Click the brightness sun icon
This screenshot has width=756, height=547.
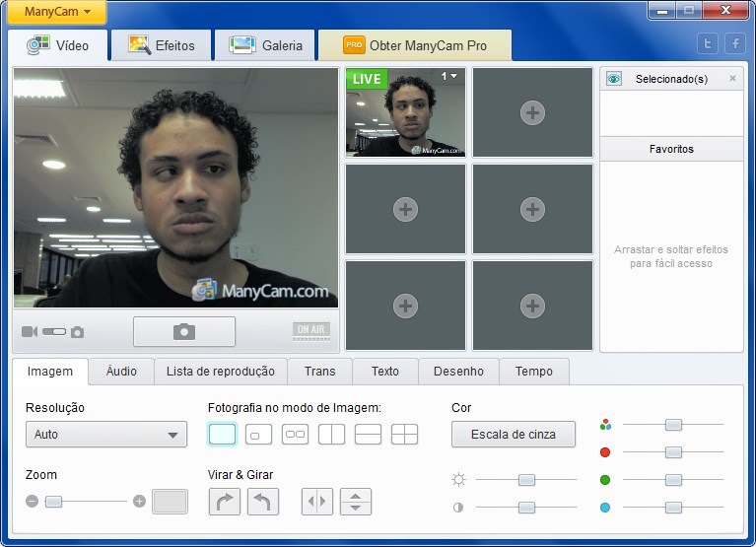[x=458, y=480]
